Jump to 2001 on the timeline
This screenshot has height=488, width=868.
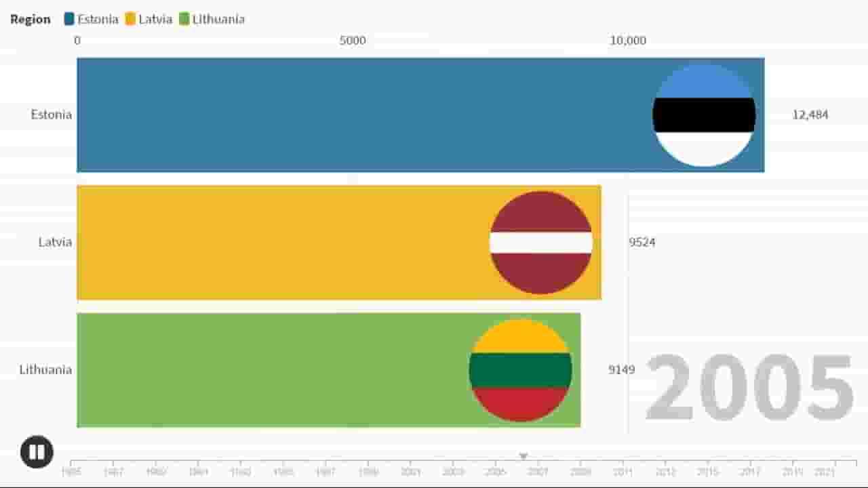[410, 472]
